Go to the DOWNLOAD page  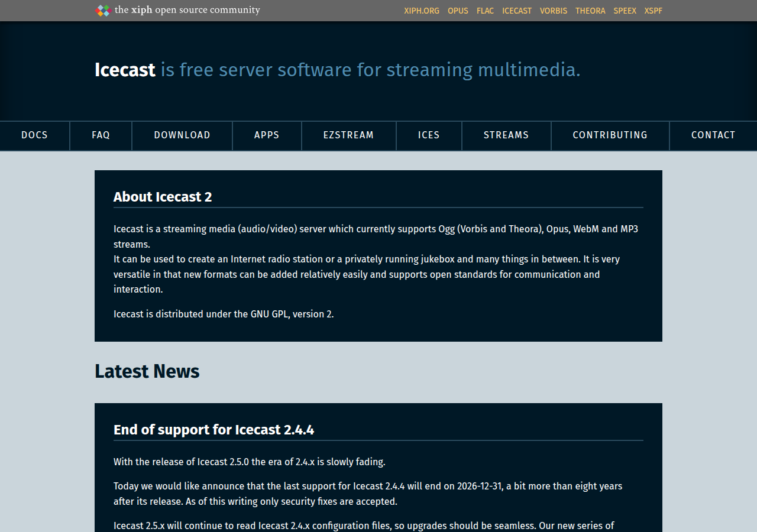pyautogui.click(x=182, y=135)
